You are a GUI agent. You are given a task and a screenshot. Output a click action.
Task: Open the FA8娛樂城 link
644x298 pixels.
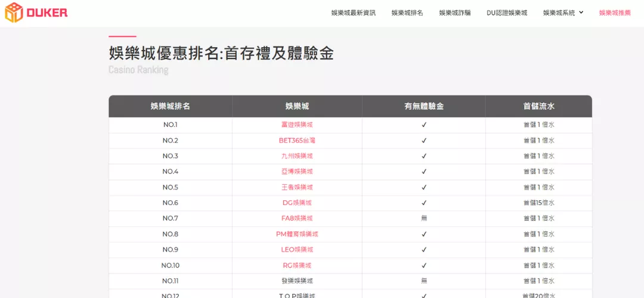[x=297, y=218]
